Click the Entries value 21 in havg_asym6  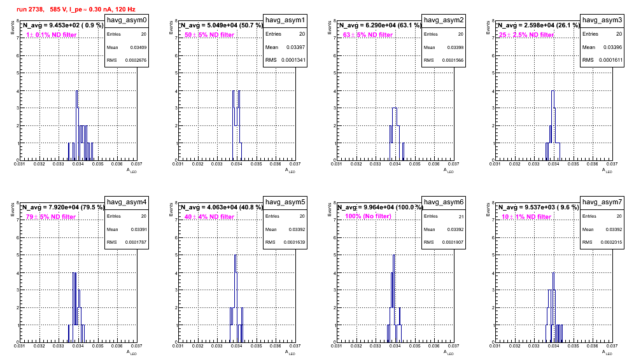coord(461,217)
